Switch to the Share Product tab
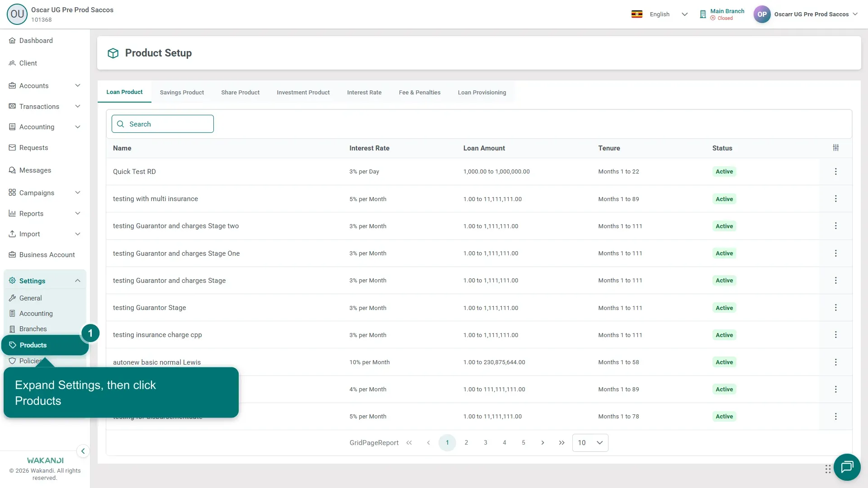The height and width of the screenshot is (488, 868). pos(240,93)
